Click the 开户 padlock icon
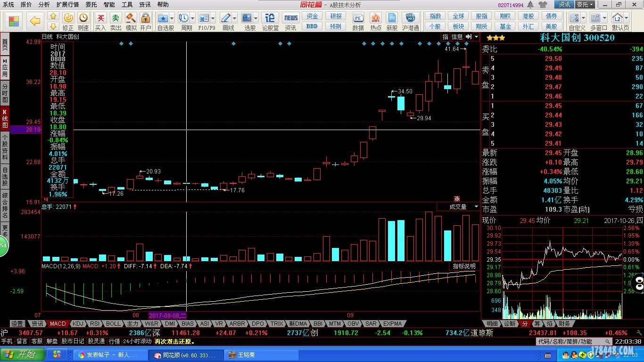Viewport: 644px width, 362px height. tap(146, 18)
